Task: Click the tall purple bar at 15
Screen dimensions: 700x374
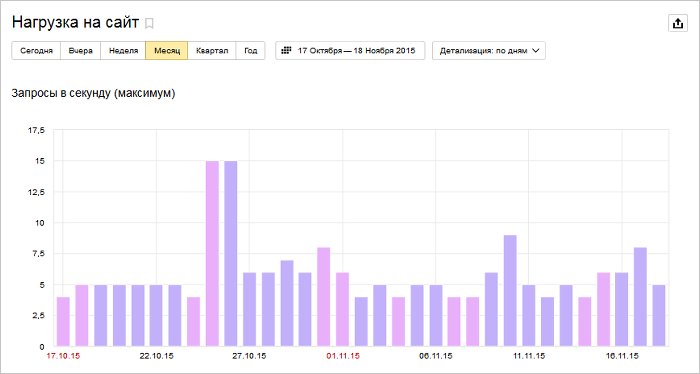Action: click(x=231, y=253)
